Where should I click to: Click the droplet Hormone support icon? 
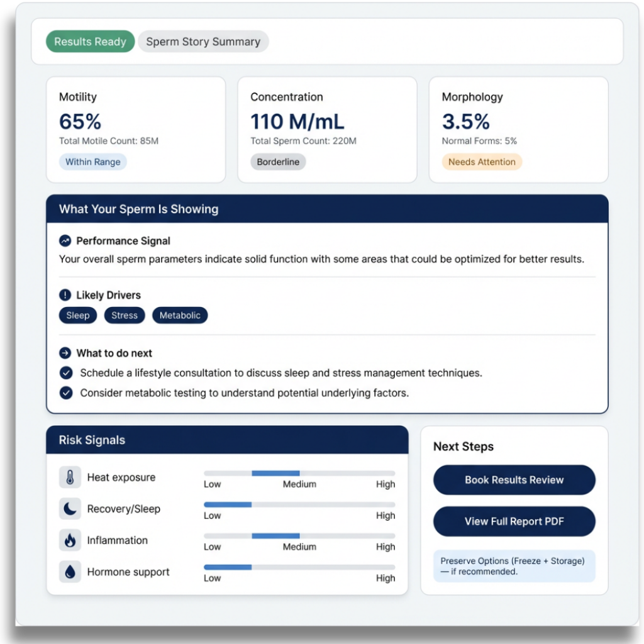pos(70,572)
